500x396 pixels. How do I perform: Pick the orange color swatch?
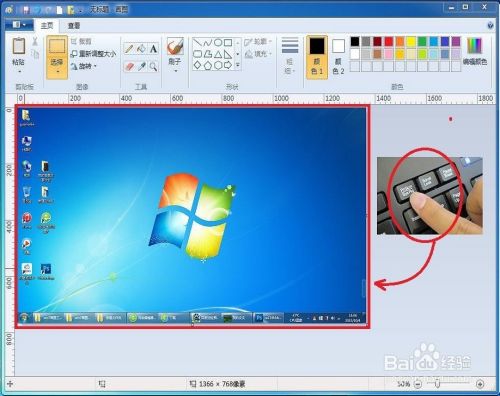(400, 42)
